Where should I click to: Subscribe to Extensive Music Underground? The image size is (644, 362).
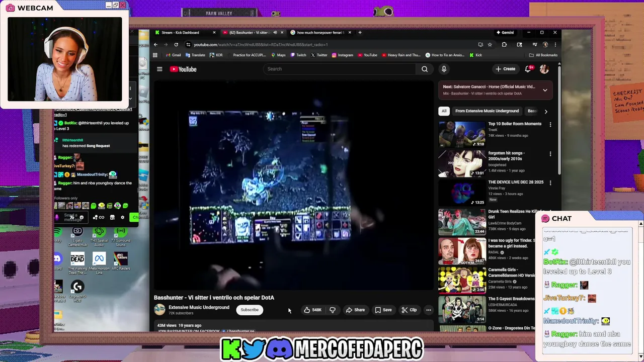pos(250,310)
